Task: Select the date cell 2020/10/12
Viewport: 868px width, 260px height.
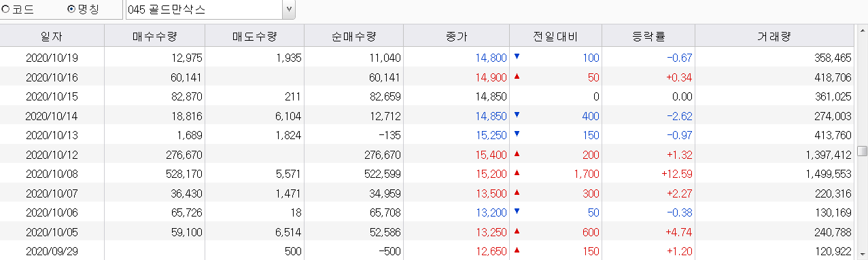Action: pos(52,155)
